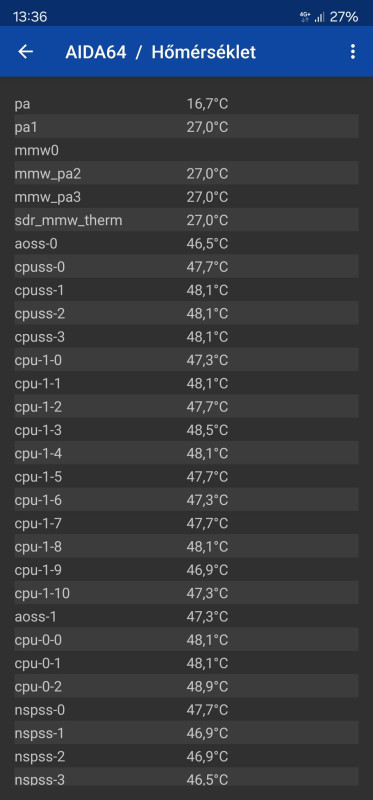Select the sdr_mmw_therm sensor entry

(186, 220)
